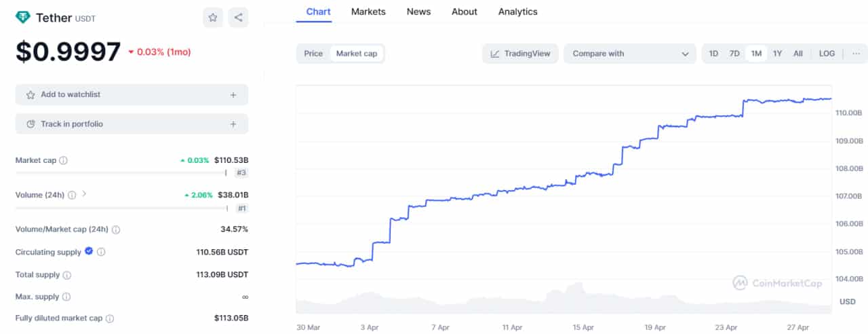Click the Add to watchlist button
Image resolution: width=868 pixels, height=334 pixels.
(132, 95)
